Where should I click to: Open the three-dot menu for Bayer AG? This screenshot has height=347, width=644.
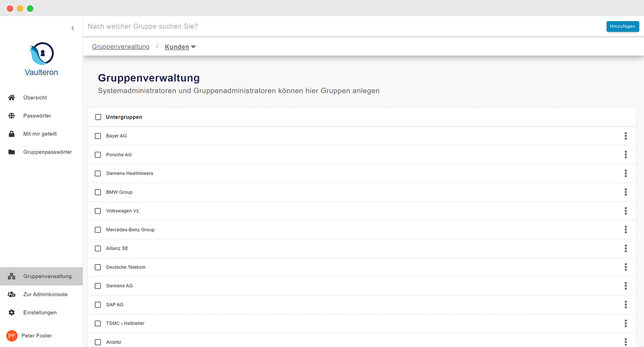(626, 136)
